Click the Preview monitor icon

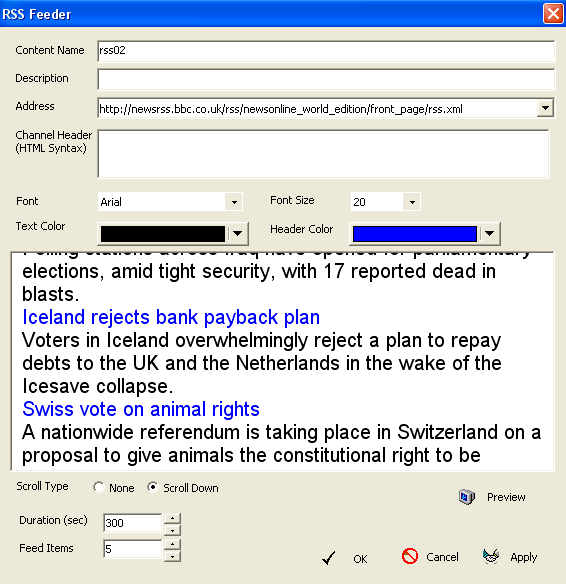[x=467, y=497]
